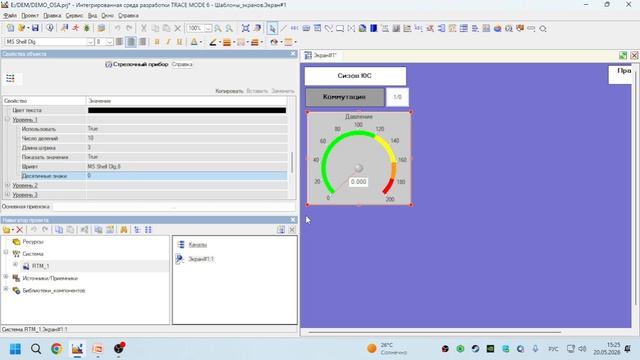Open the Проект menu
The height and width of the screenshot is (360, 640).
point(30,16)
